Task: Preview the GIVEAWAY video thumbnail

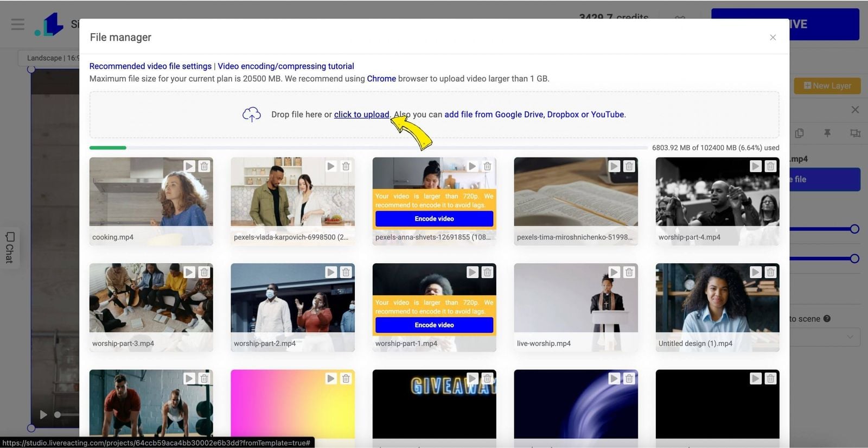Action: (x=472, y=378)
